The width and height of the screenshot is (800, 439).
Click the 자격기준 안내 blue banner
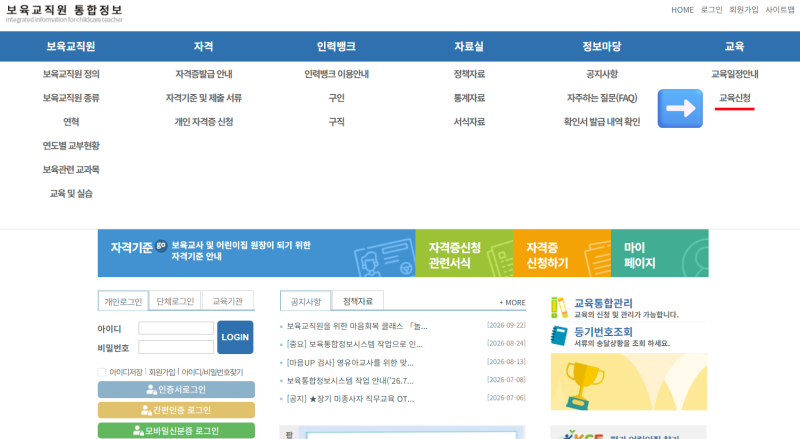[x=257, y=253]
